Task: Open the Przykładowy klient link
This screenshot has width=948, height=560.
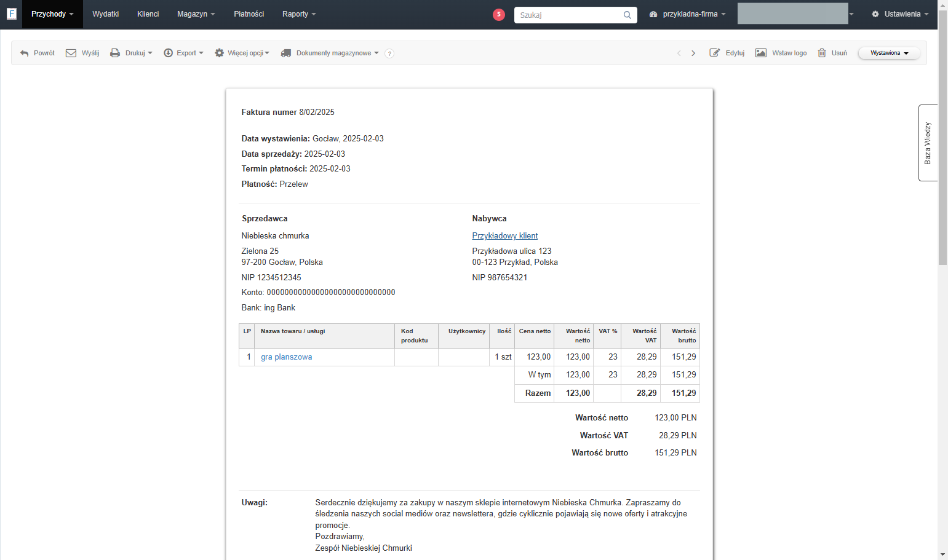Action: pos(505,236)
